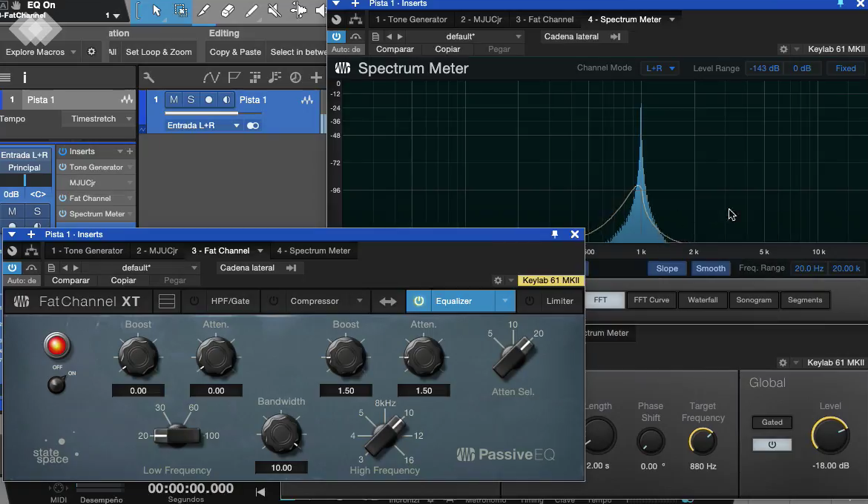Open the Channel Mode L+R dropdown
Image resolution: width=868 pixels, height=504 pixels.
(660, 68)
